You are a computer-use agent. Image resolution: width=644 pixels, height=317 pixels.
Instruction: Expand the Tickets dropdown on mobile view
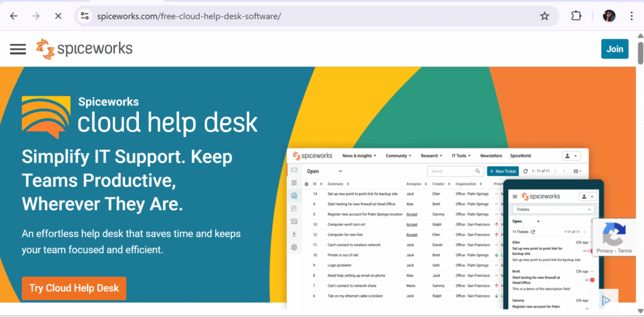click(553, 209)
